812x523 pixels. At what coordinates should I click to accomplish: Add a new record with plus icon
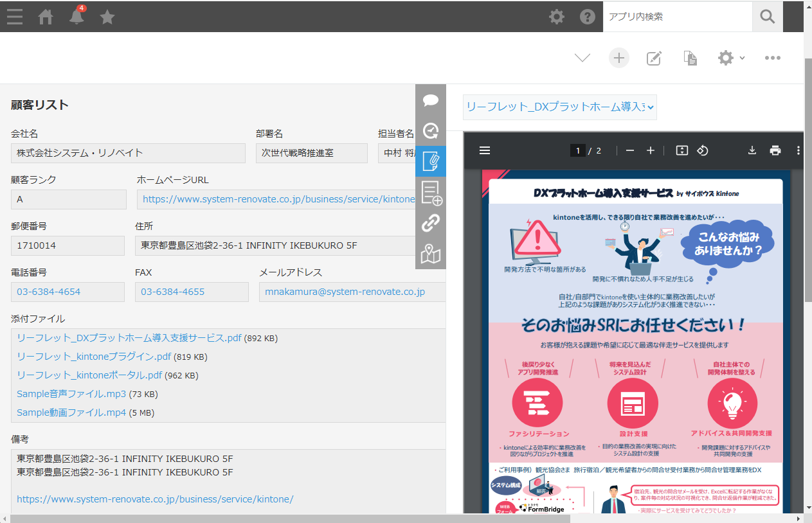pyautogui.click(x=618, y=58)
